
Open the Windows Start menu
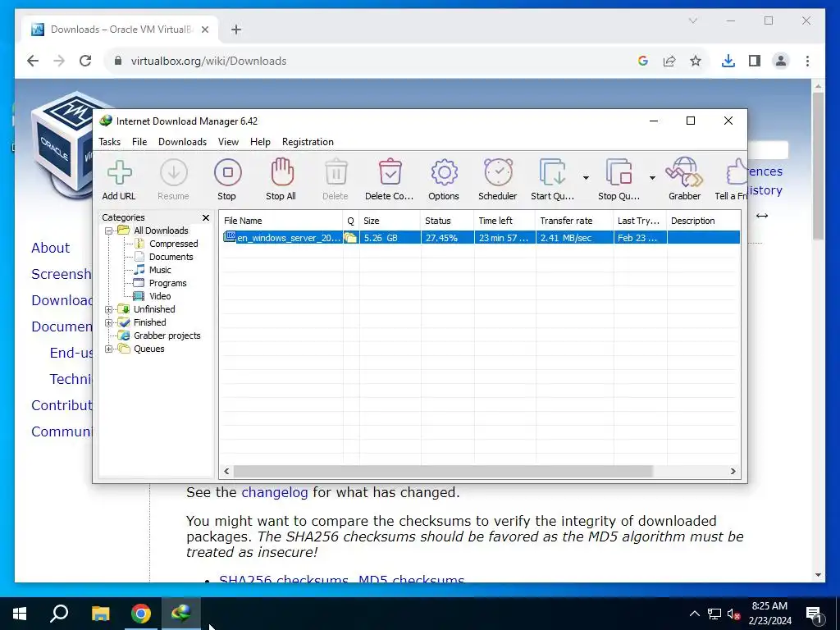coord(20,614)
